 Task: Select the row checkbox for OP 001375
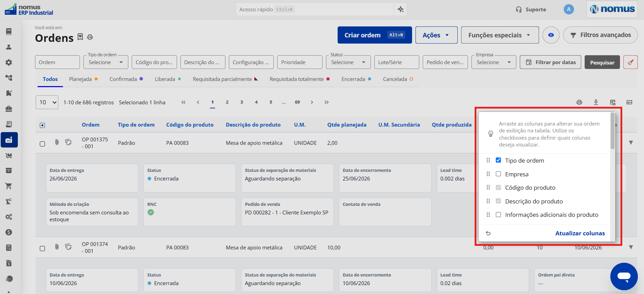tap(42, 144)
